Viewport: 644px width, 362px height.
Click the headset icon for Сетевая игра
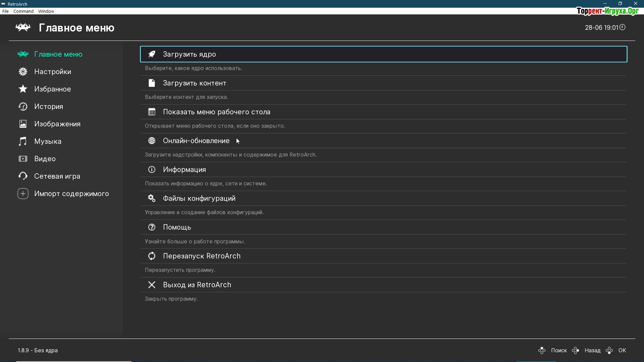pos(23,176)
